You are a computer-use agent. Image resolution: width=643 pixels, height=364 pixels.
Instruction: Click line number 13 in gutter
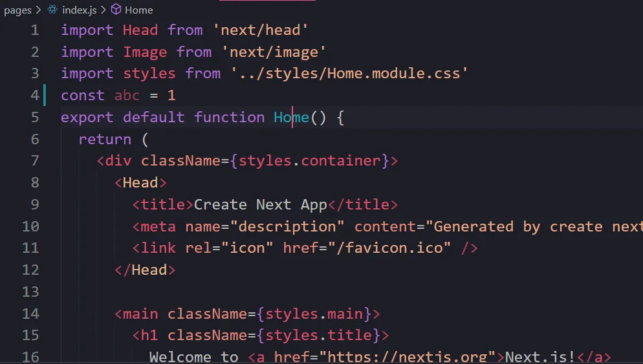pyautogui.click(x=30, y=292)
